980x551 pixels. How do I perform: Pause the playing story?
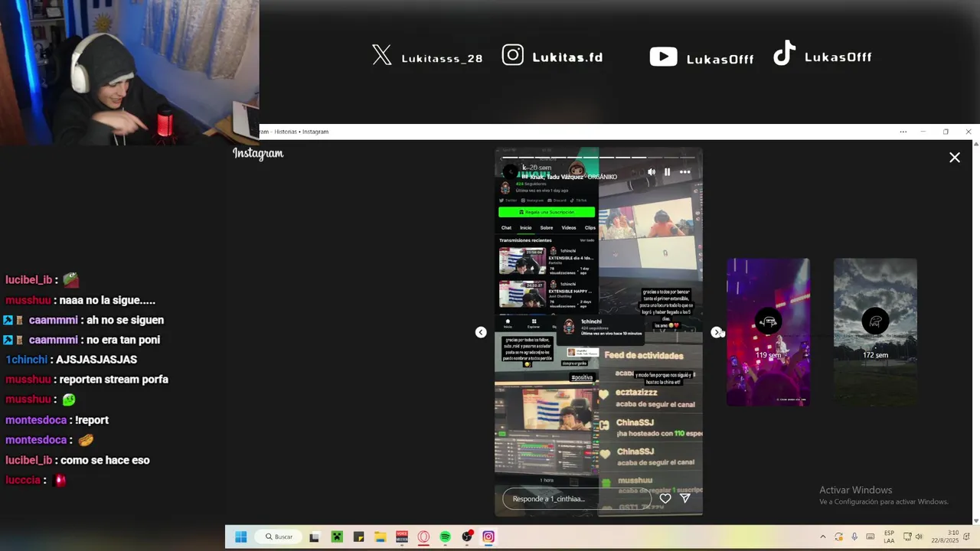click(667, 172)
